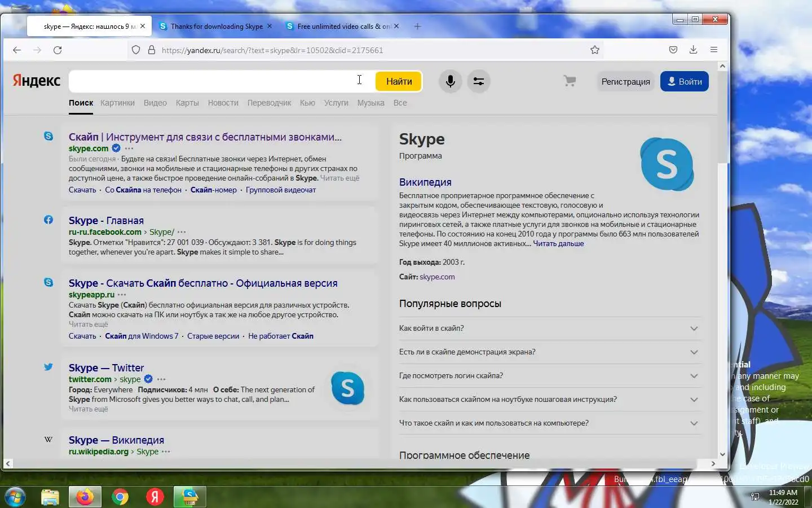Click the yellow Найти search button
The height and width of the screenshot is (508, 812).
[399, 81]
